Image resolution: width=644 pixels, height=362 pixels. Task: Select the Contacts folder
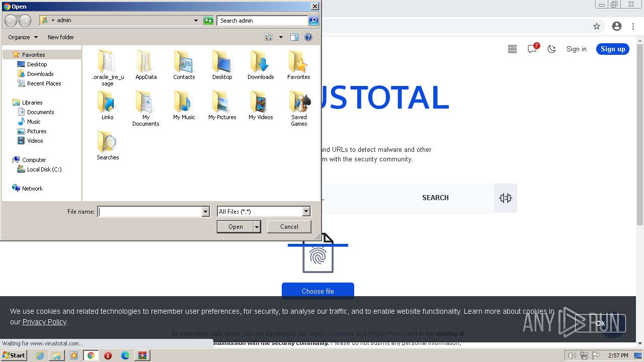(x=184, y=65)
